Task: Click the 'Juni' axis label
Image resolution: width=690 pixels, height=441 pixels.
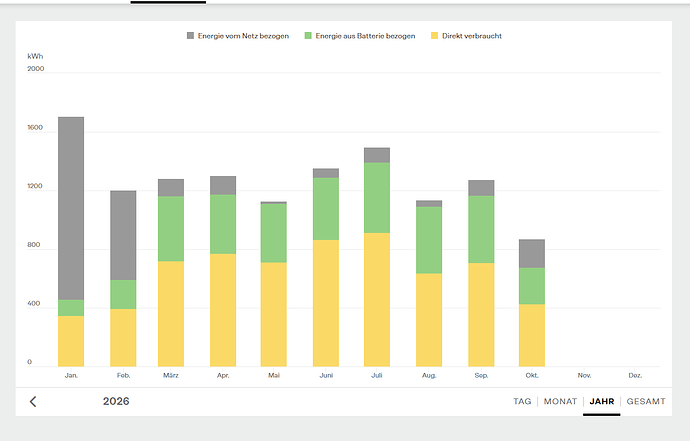Action: coord(326,375)
